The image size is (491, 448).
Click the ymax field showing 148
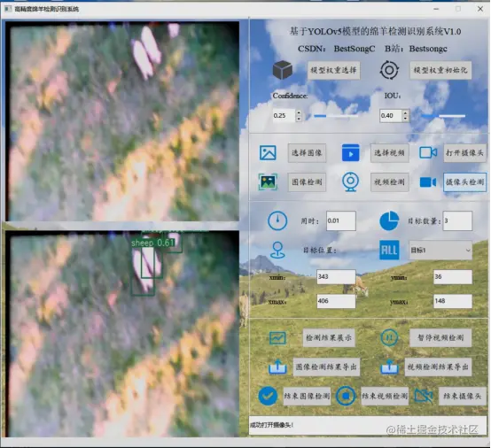pyautogui.click(x=453, y=301)
